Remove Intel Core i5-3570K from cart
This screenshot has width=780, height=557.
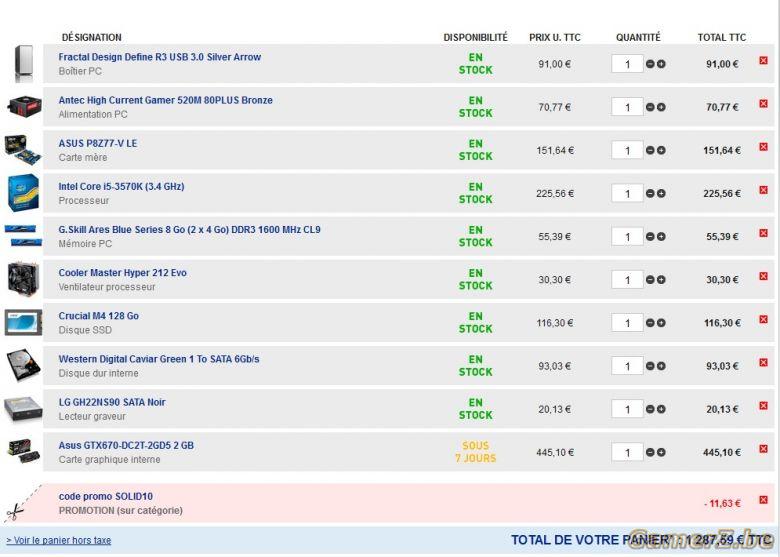[x=763, y=190]
